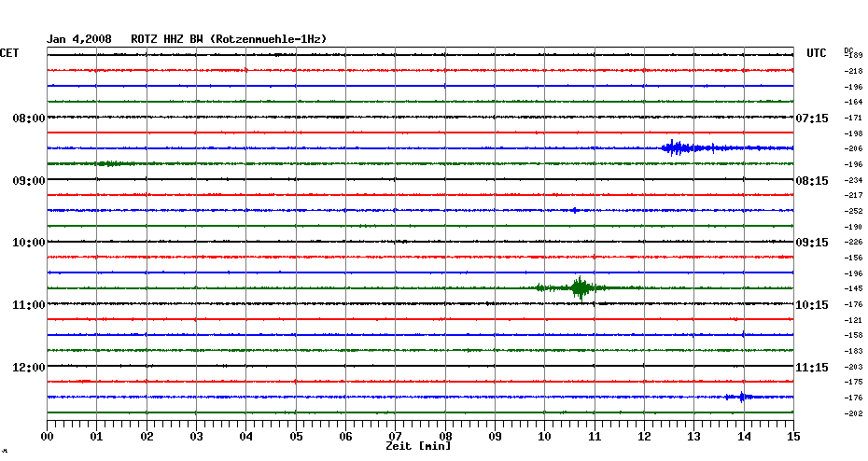Select DC value -218
The image size is (868, 461).
tap(854, 71)
